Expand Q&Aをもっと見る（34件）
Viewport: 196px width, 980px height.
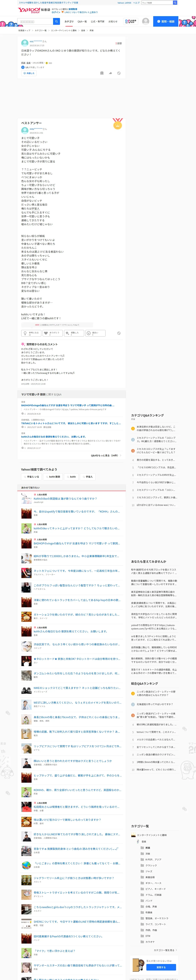[x=106, y=455]
